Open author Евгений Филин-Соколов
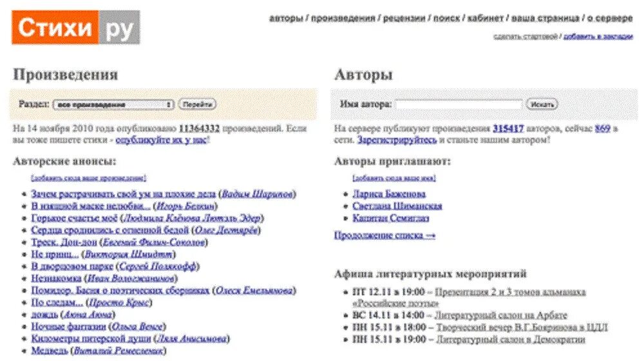This screenshot has height=361, width=644. coord(154,242)
